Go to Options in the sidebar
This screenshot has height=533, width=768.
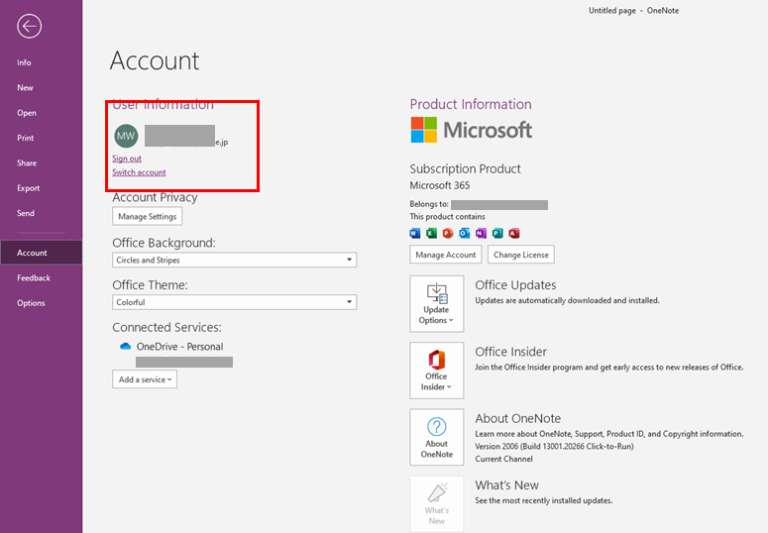click(x=31, y=303)
